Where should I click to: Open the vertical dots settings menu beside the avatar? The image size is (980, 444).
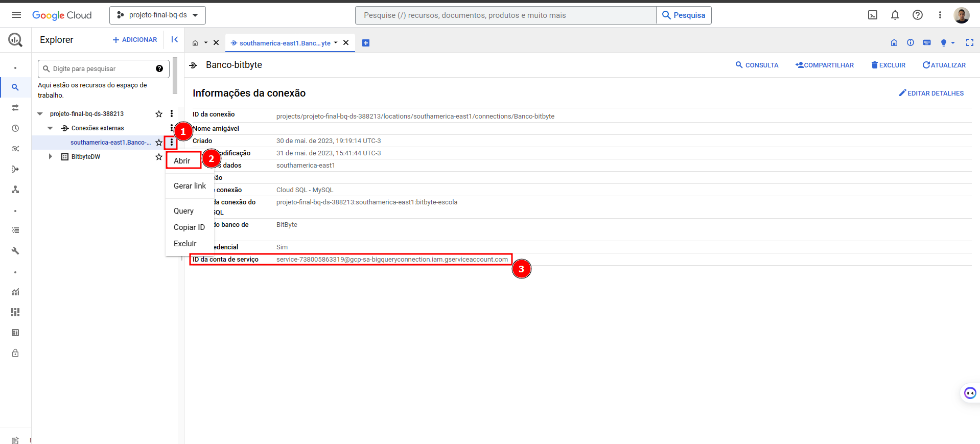point(940,15)
